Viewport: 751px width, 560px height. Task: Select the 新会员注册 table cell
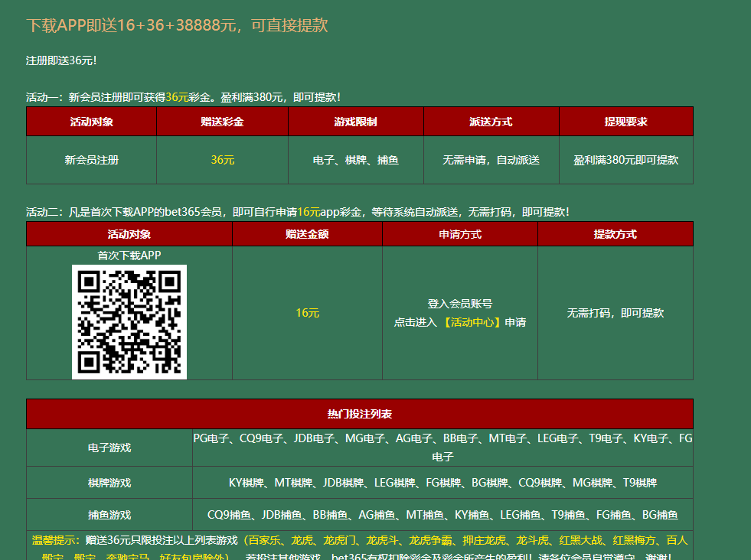(x=92, y=160)
